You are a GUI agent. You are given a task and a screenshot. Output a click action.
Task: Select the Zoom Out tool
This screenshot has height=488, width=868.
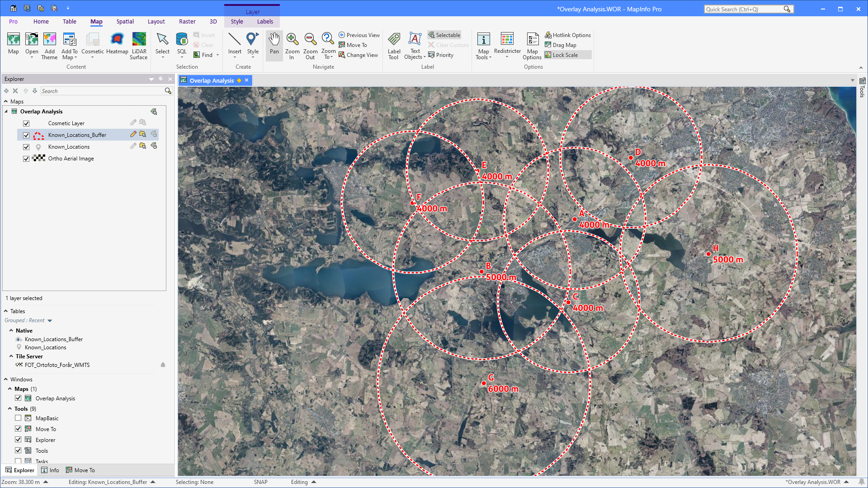tap(310, 46)
